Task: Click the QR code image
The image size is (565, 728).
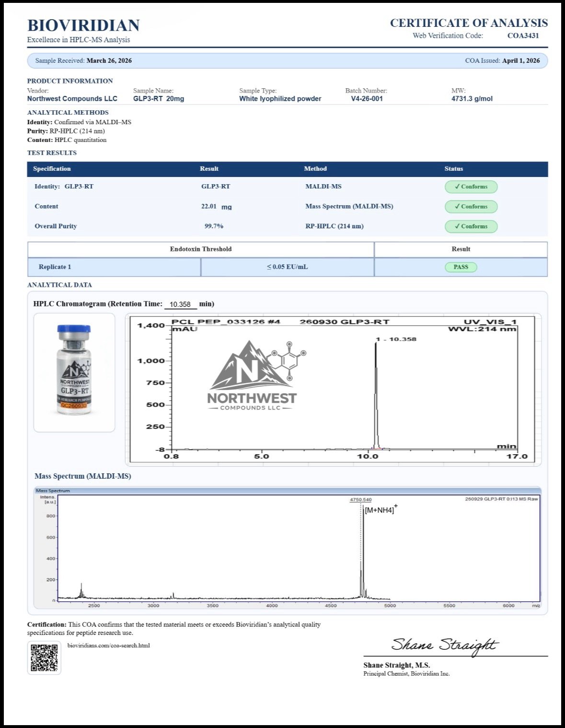Action: tap(44, 658)
